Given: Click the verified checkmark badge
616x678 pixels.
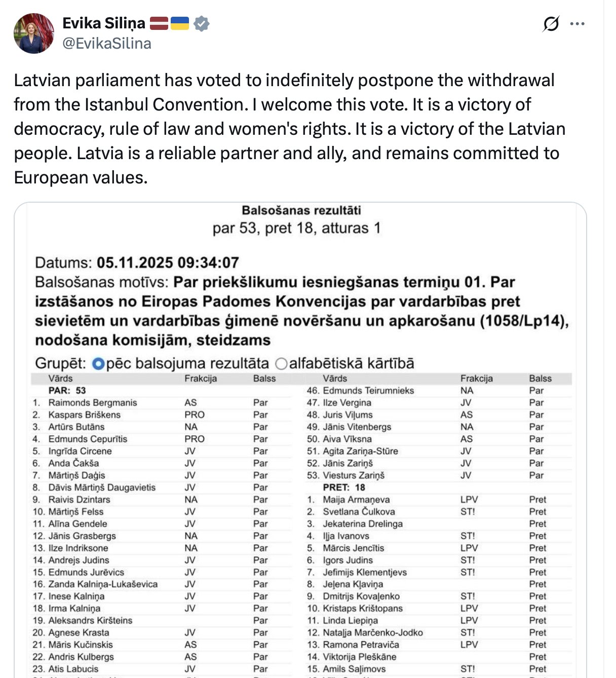Looking at the screenshot, I should pos(202,24).
